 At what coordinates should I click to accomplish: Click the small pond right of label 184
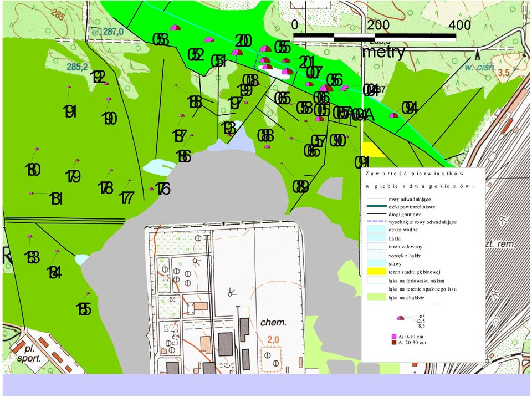[81, 259]
